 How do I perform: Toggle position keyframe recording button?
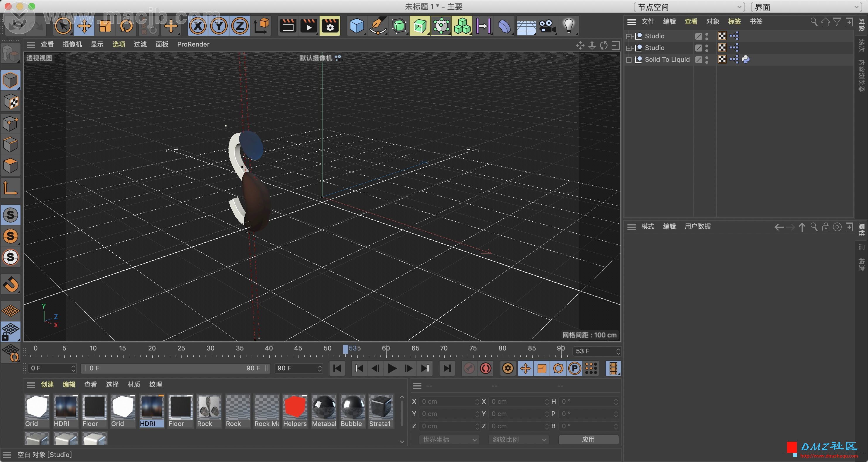click(525, 368)
